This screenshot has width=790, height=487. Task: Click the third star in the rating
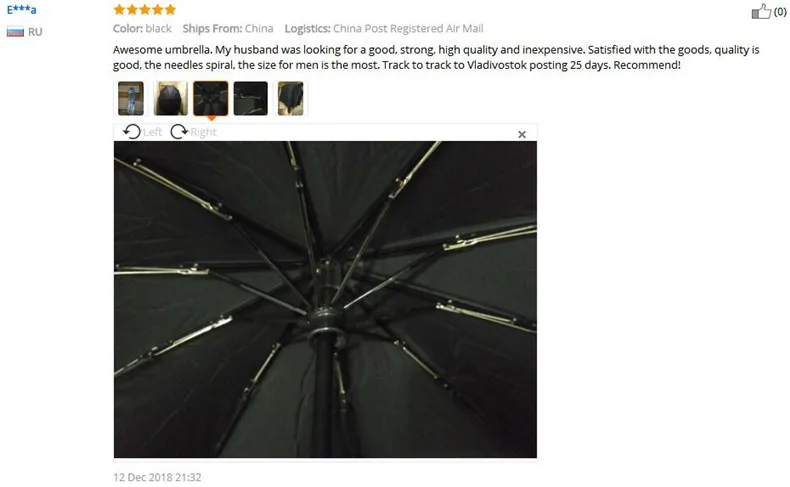(145, 10)
